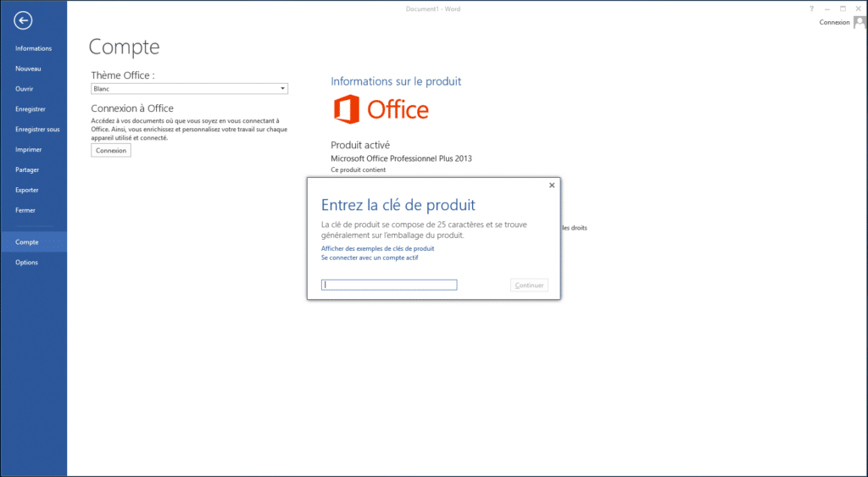Open the Partager section
Image resolution: width=868 pixels, height=477 pixels.
coord(27,169)
